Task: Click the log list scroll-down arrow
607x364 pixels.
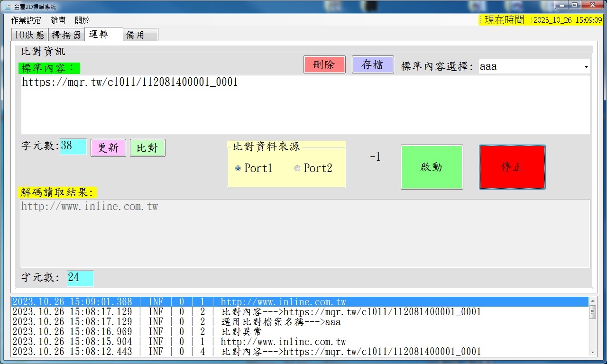Action: pos(592,352)
